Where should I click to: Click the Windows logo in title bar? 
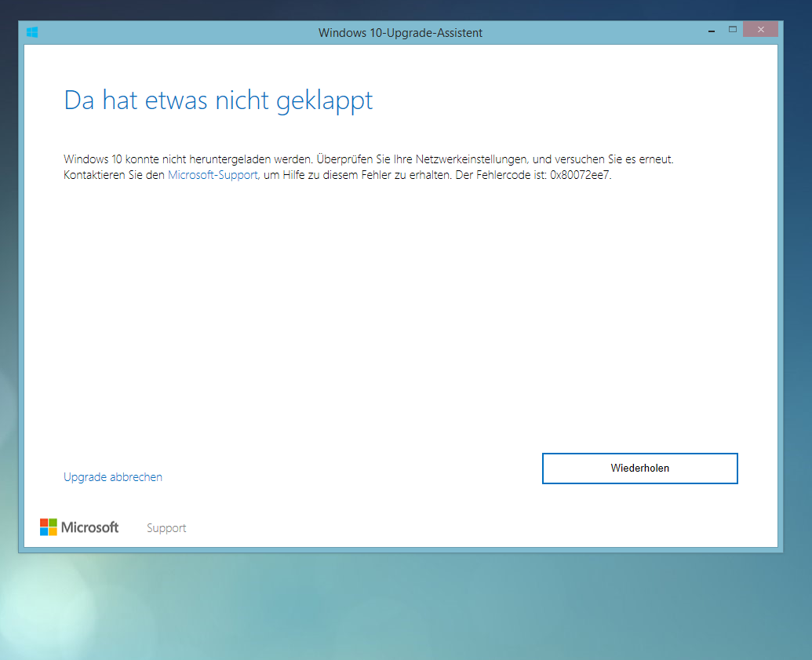pos(32,33)
